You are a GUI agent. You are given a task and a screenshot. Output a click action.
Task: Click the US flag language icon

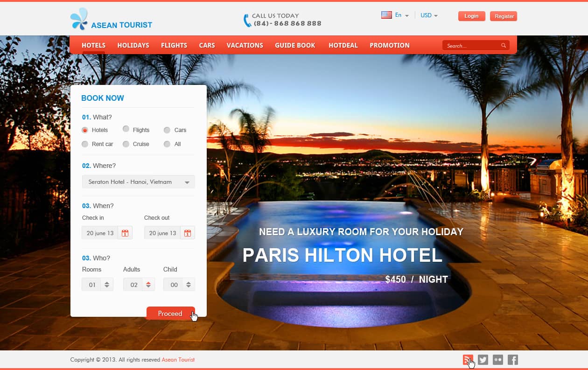tap(386, 15)
